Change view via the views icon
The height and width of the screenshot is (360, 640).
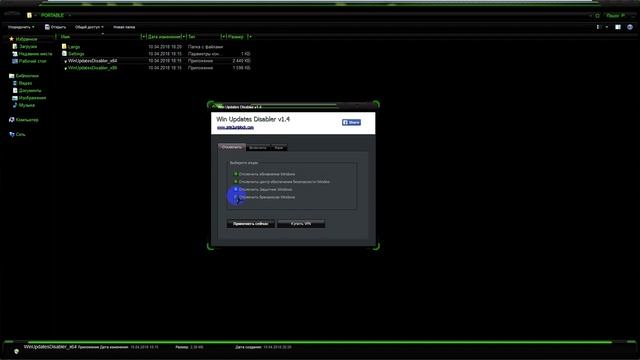tap(598, 27)
